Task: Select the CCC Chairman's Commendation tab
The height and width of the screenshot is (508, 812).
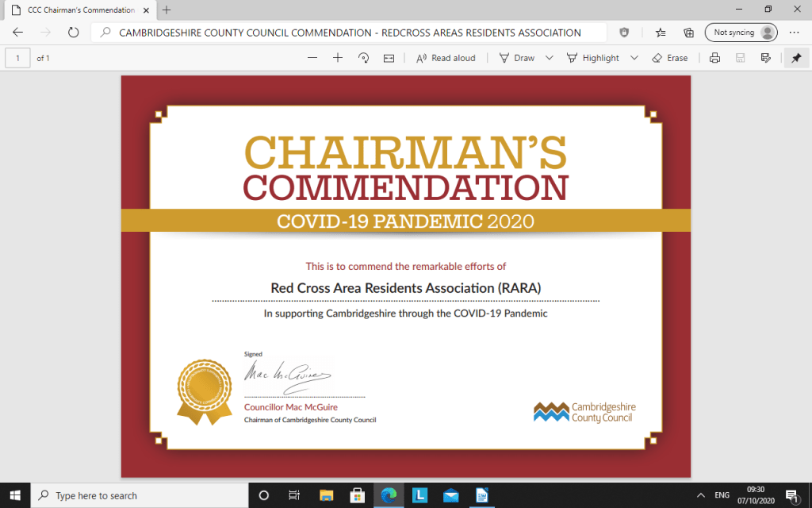Action: pos(75,10)
